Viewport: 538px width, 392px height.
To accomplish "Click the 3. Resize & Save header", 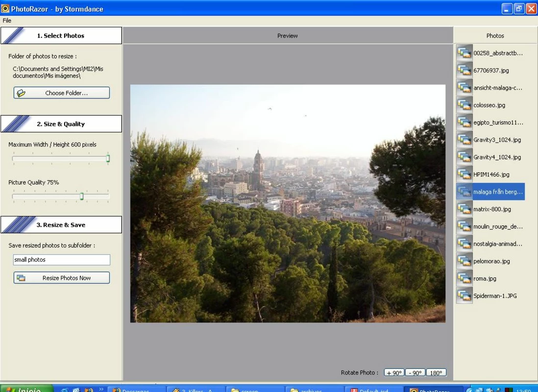I will tap(61, 224).
